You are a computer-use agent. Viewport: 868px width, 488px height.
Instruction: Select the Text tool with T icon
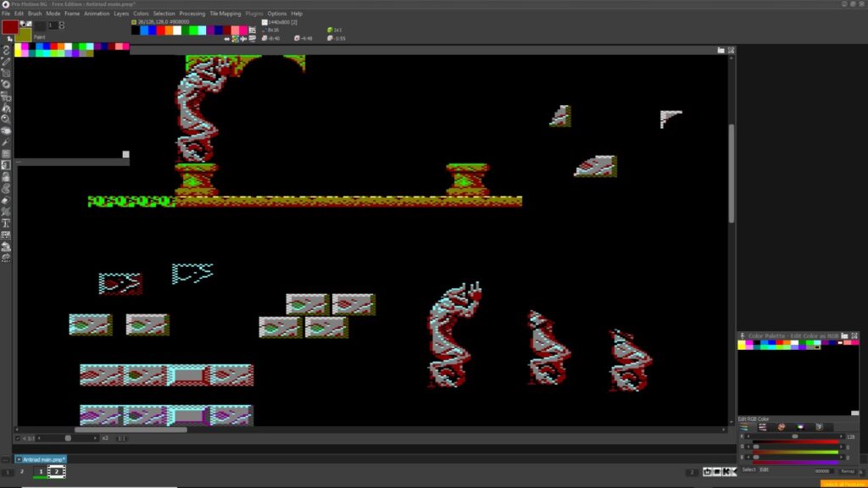click(x=6, y=224)
